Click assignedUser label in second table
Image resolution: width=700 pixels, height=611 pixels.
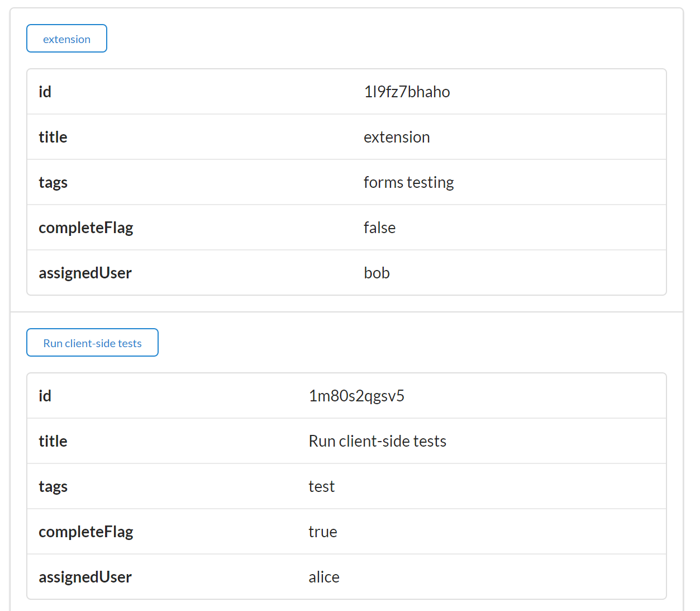pyautogui.click(x=85, y=577)
